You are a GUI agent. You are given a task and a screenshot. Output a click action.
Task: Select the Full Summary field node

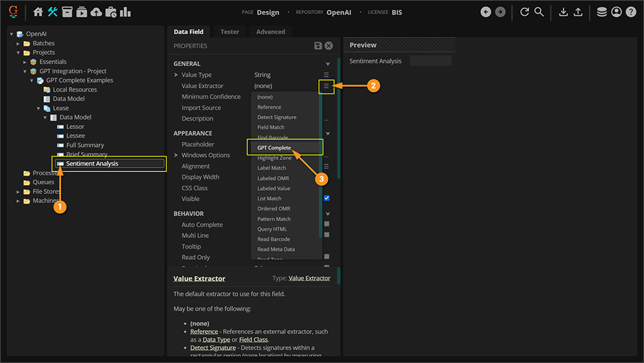pyautogui.click(x=84, y=145)
